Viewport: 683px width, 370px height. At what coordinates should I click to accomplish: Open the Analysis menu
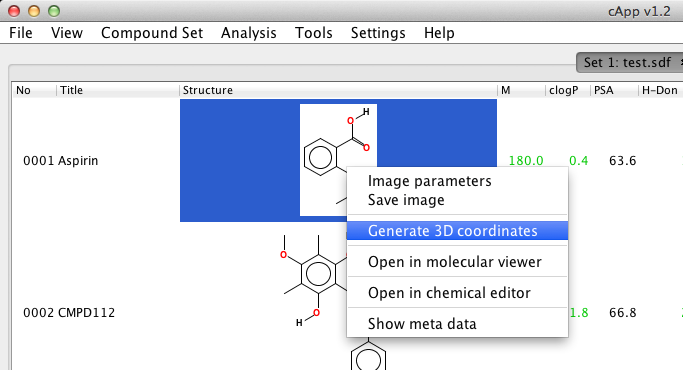(248, 33)
